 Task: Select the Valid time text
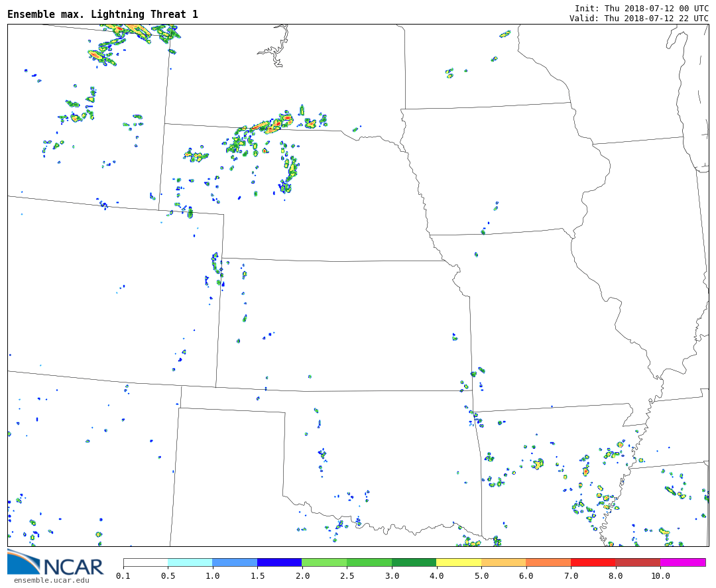coord(638,18)
